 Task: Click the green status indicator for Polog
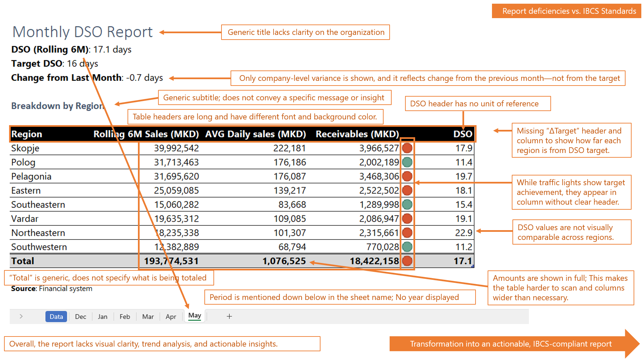coord(407,162)
